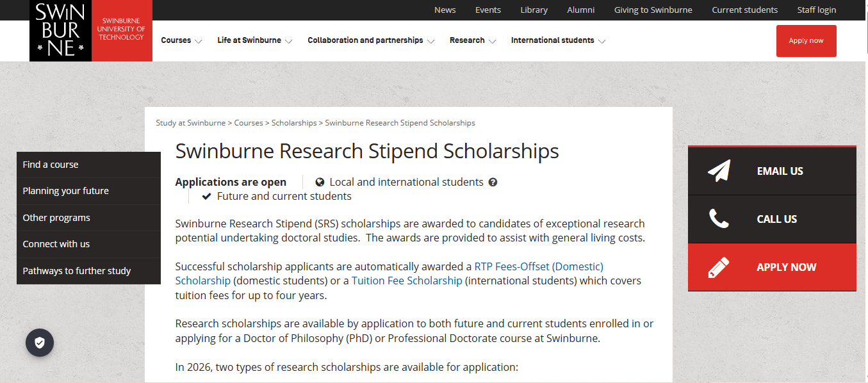Viewport: 868px width, 383px height.
Task: Click 'Local and international students' text
Action: click(407, 182)
